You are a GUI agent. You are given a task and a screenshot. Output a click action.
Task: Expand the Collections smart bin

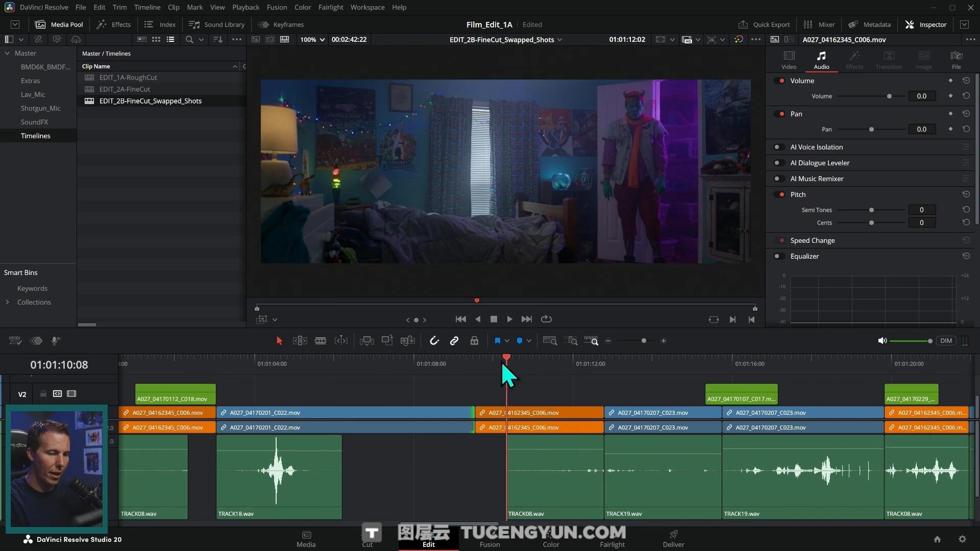tap(7, 302)
